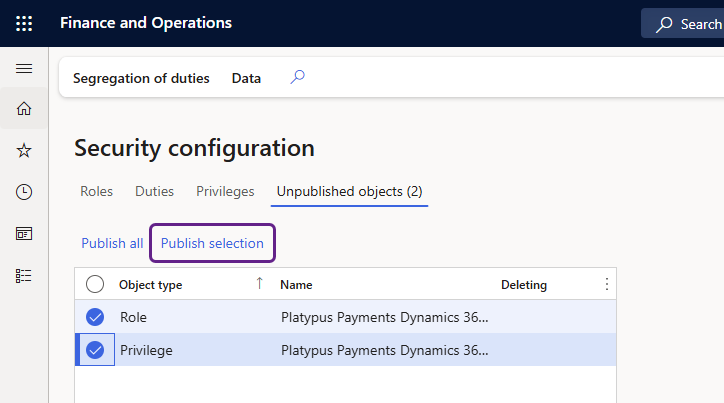This screenshot has width=724, height=403.
Task: Sort by the Object type column header
Action: click(151, 285)
